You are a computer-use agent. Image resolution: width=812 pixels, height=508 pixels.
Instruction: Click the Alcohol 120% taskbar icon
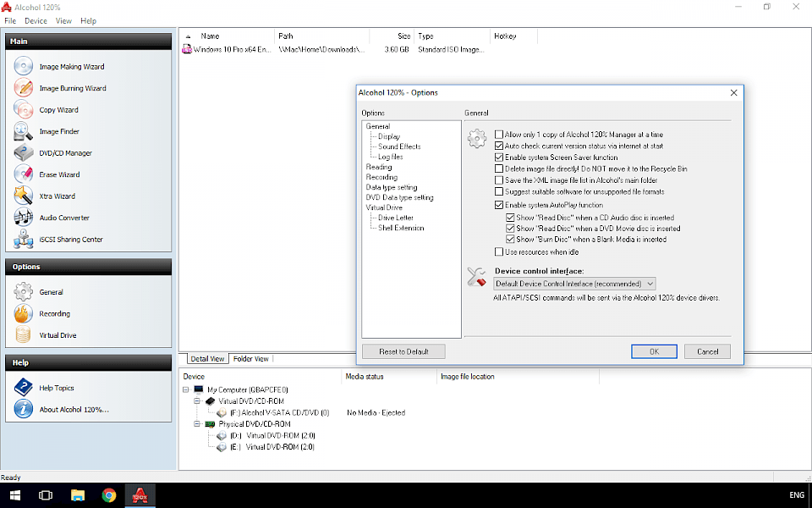point(140,495)
